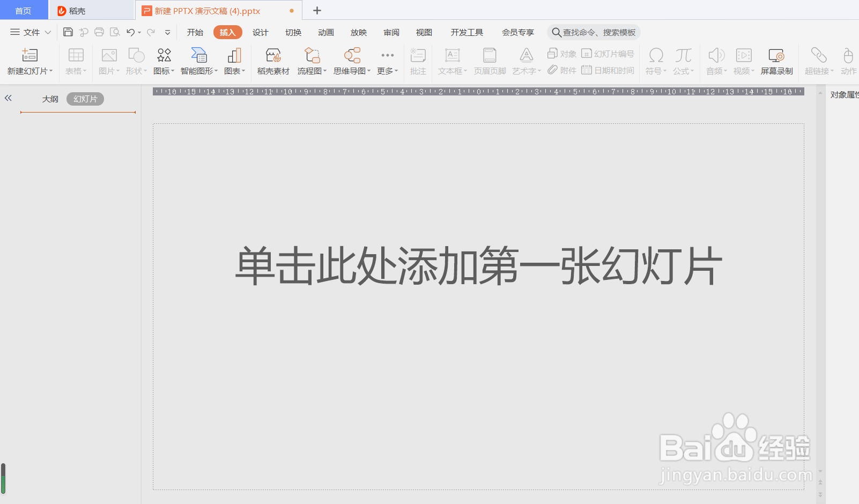Click the 幻灯片编号 slide number button
The width and height of the screenshot is (859, 504).
click(x=608, y=54)
